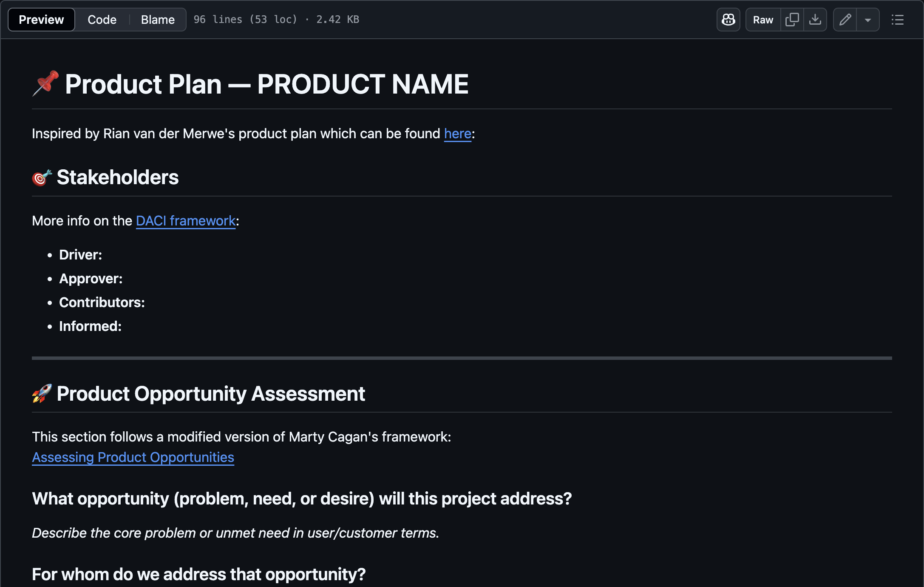The width and height of the screenshot is (924, 587).
Task: Switch to the Code tab
Action: (x=102, y=20)
